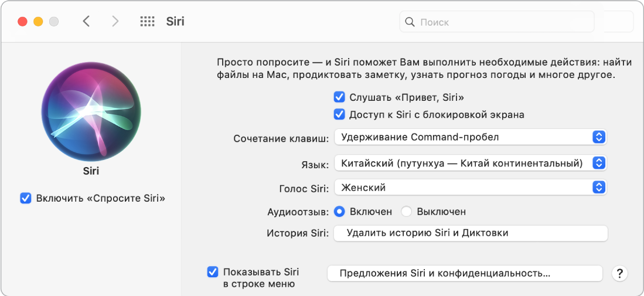Select the «Включен» audio feedback radio
The width and height of the screenshot is (644, 296).
(x=339, y=212)
